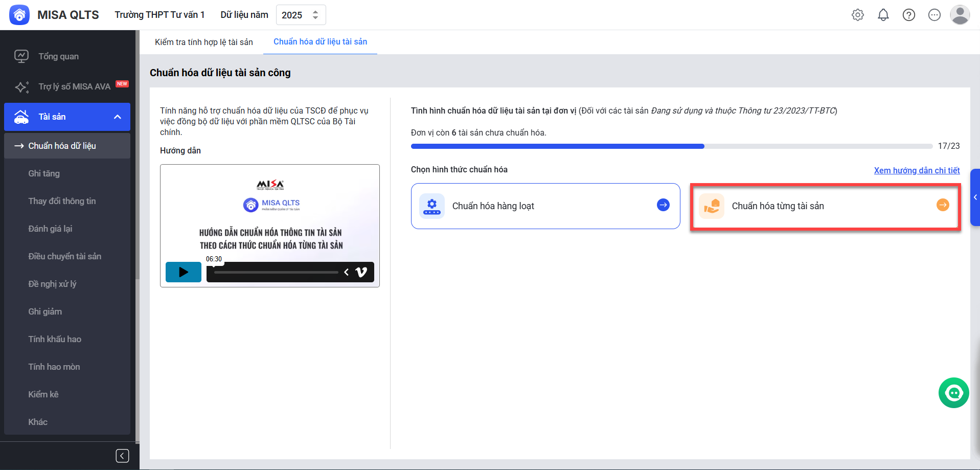Image resolution: width=980 pixels, height=470 pixels.
Task: Click the orange arrow on Chuẩn hóa từng tài sản
Action: [x=943, y=205]
